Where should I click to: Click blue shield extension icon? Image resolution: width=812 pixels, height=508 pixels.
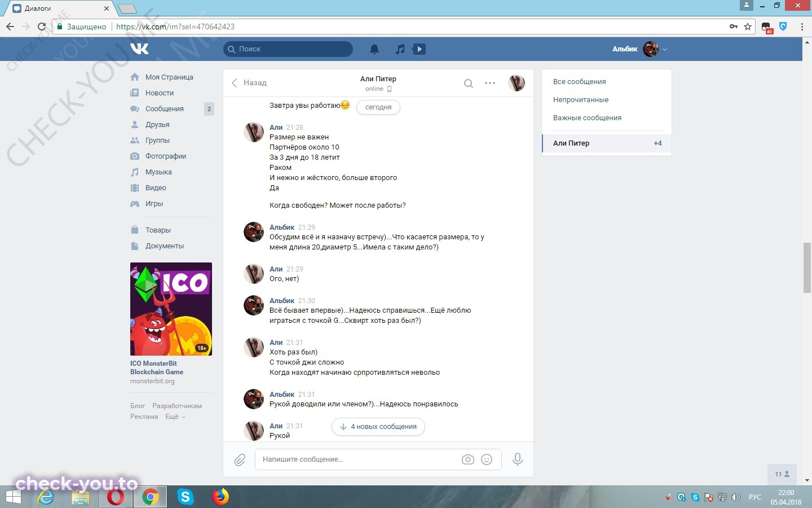783,26
